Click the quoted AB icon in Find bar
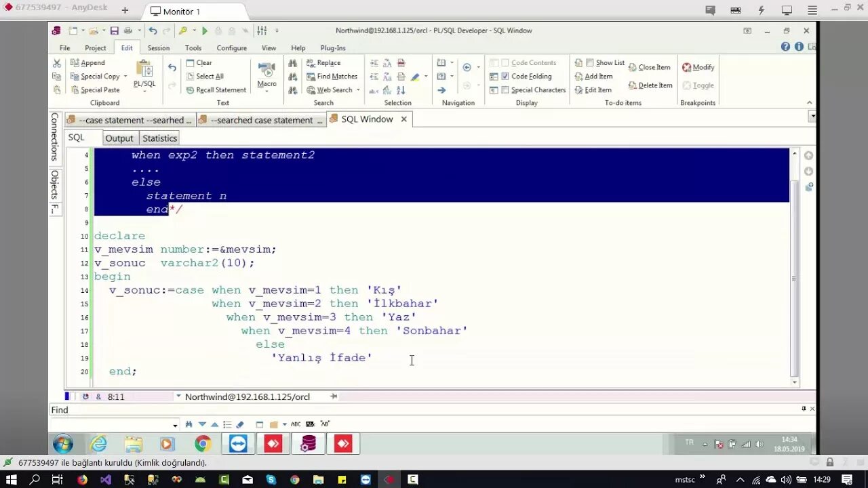 coord(325,424)
